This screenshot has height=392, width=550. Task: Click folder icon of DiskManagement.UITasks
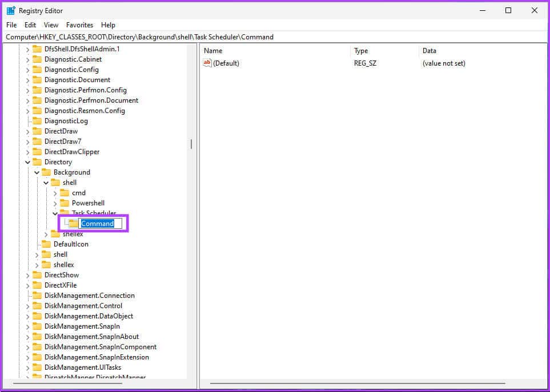[37, 367]
